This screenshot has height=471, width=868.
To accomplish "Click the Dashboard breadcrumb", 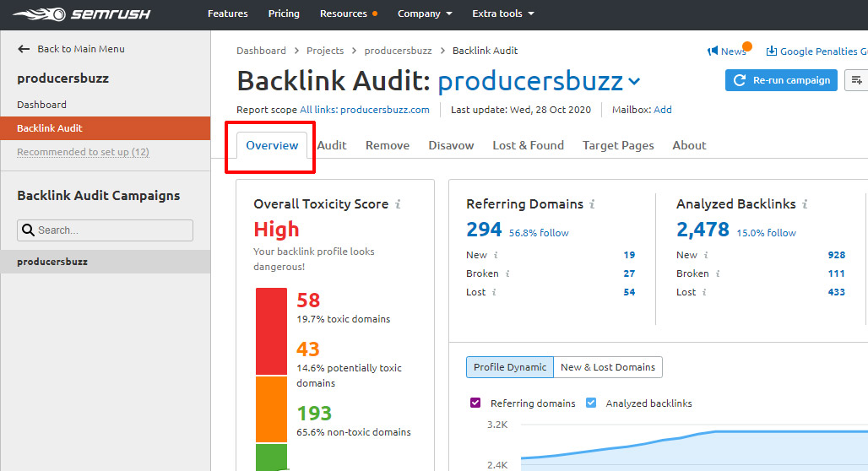I will [261, 51].
